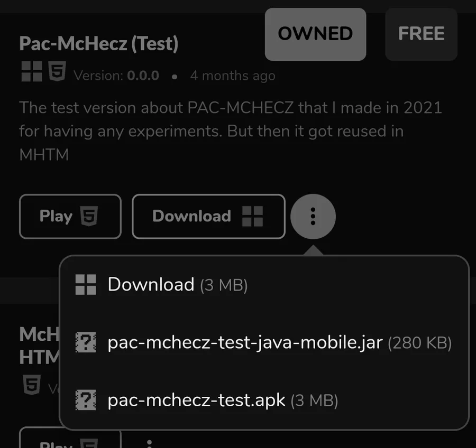
Task: Open the three-dot menu on the lower game card
Action: tap(150, 443)
